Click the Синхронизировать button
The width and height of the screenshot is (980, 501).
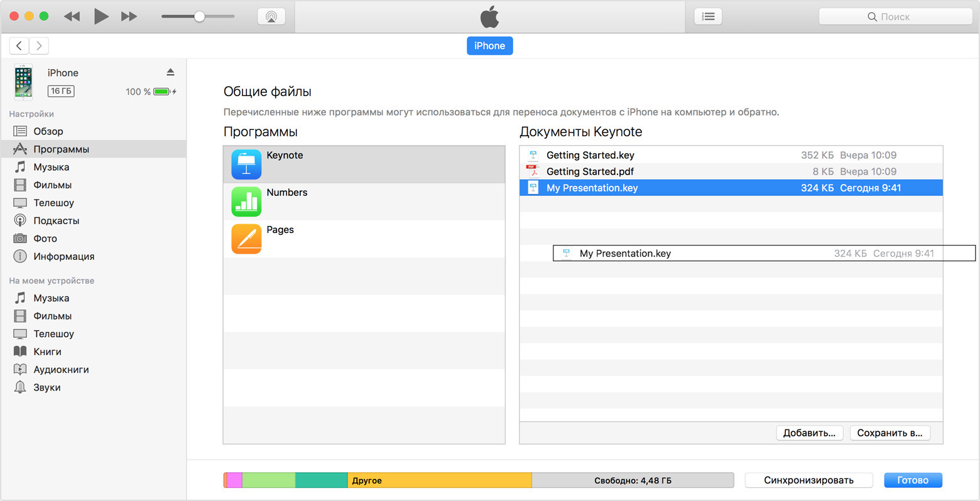808,480
